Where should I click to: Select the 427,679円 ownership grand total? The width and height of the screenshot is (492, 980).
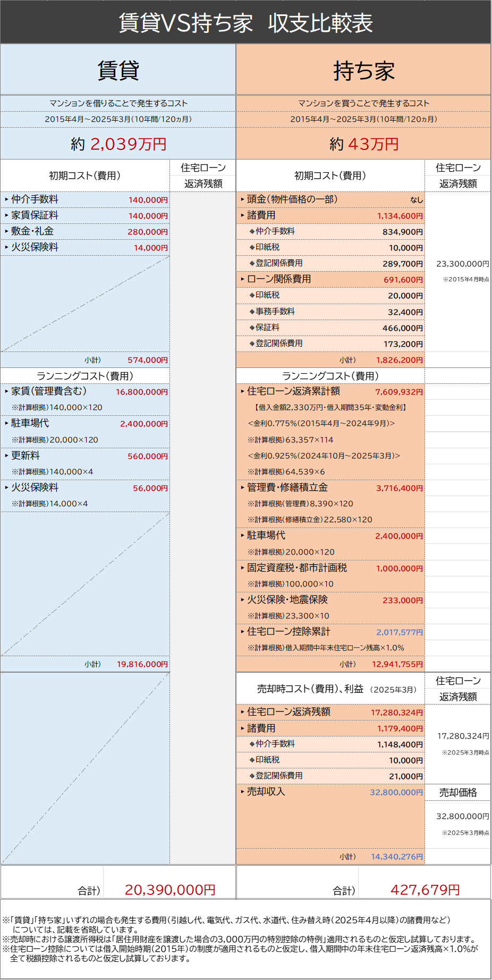click(425, 890)
